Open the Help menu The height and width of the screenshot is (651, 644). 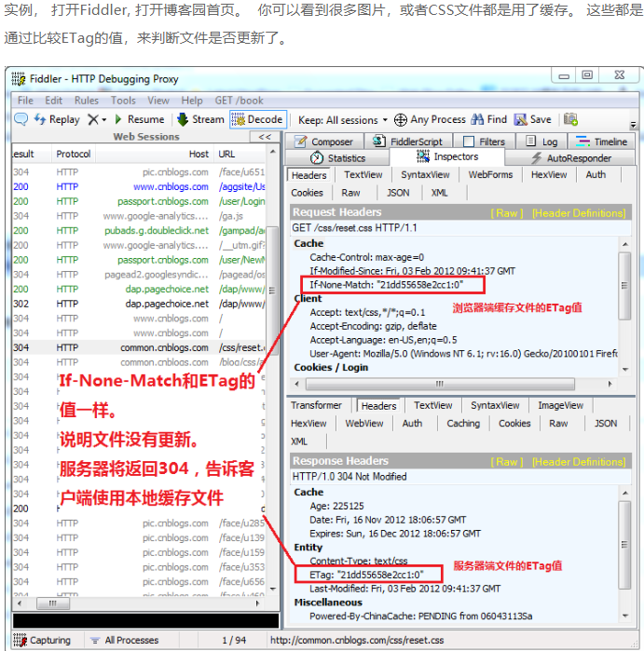tap(192, 101)
